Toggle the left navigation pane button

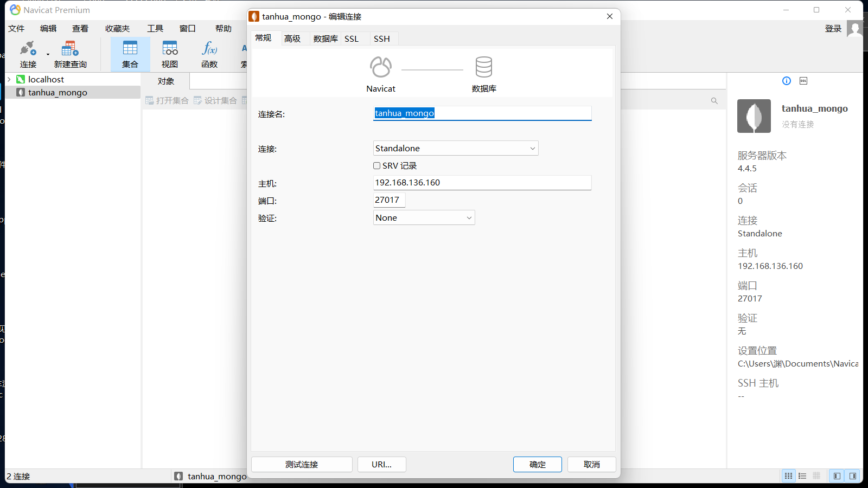[837, 476]
